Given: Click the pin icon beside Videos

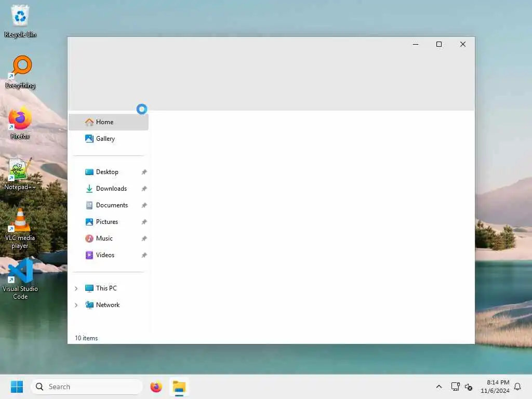Looking at the screenshot, I should (144, 255).
